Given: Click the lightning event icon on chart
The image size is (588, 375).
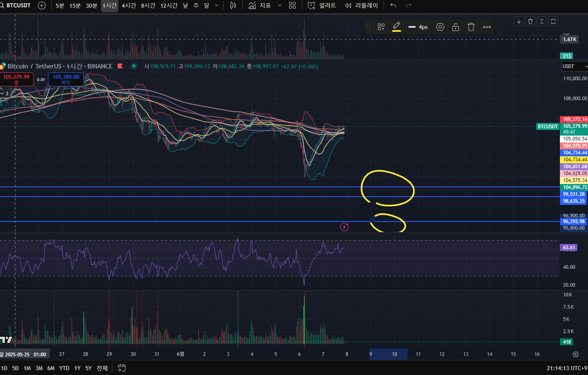Looking at the screenshot, I should (x=344, y=227).
